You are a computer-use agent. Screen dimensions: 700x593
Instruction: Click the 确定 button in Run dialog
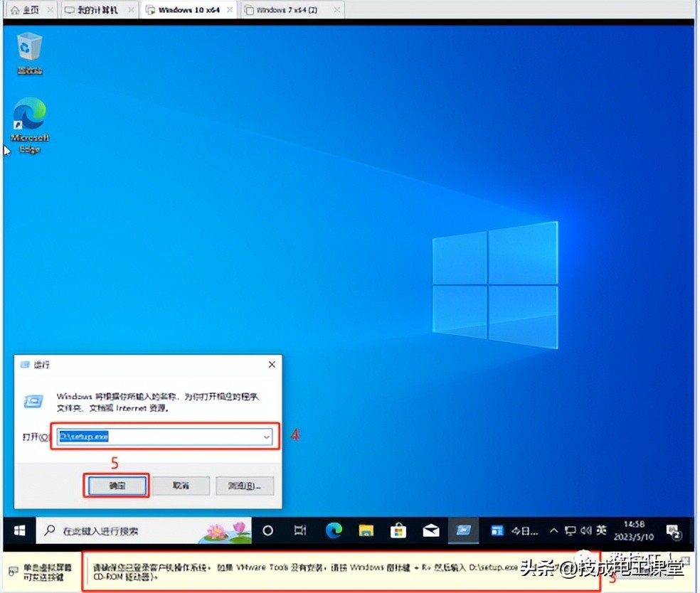[x=116, y=486]
